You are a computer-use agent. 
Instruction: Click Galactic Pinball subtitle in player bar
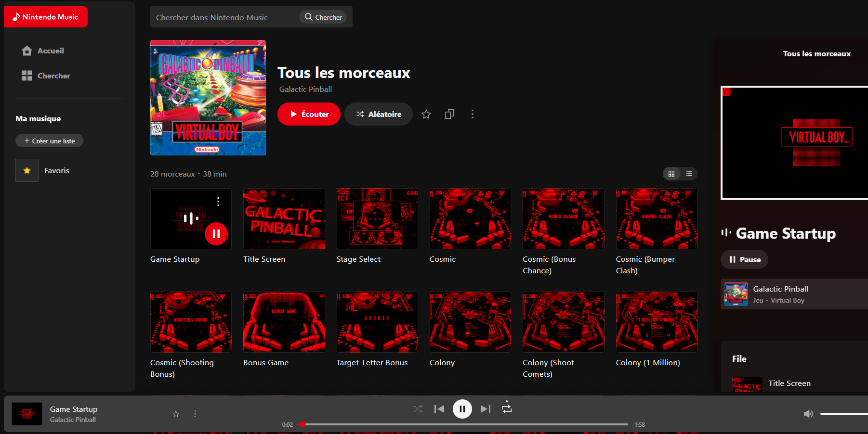(73, 420)
